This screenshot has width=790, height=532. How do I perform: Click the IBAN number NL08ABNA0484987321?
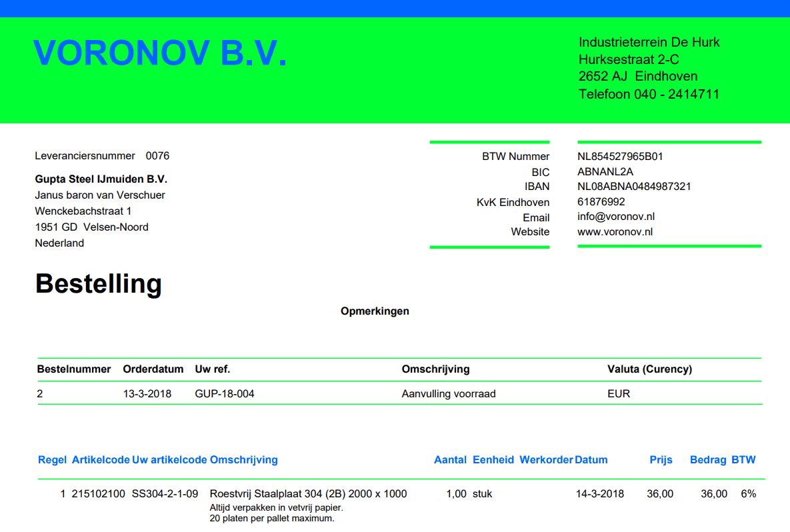(634, 187)
